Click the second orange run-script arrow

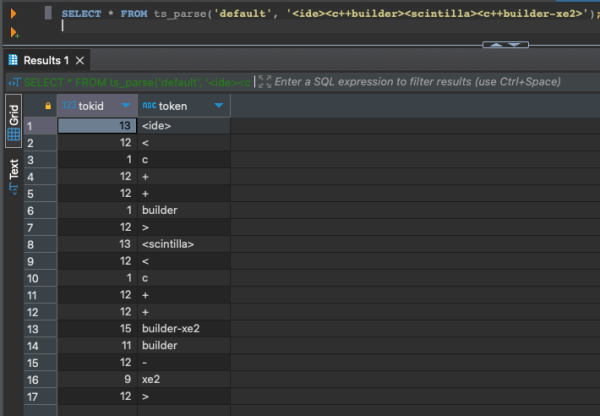coord(12,30)
